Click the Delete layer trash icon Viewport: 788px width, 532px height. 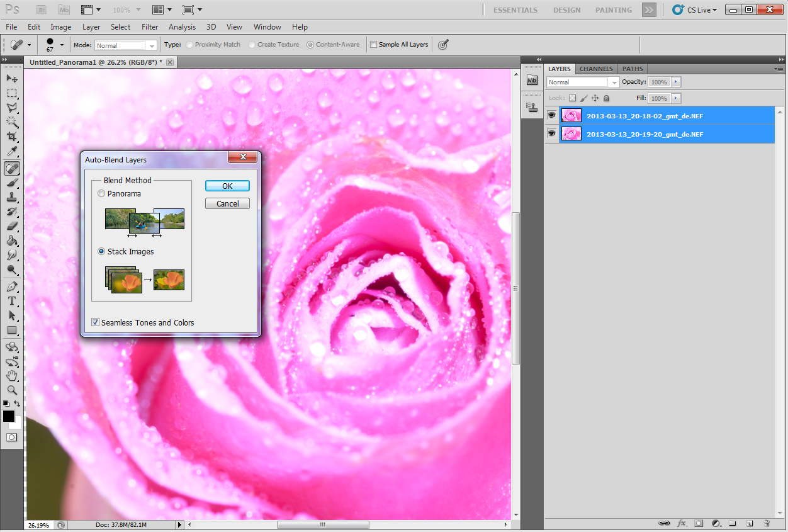[x=767, y=523]
